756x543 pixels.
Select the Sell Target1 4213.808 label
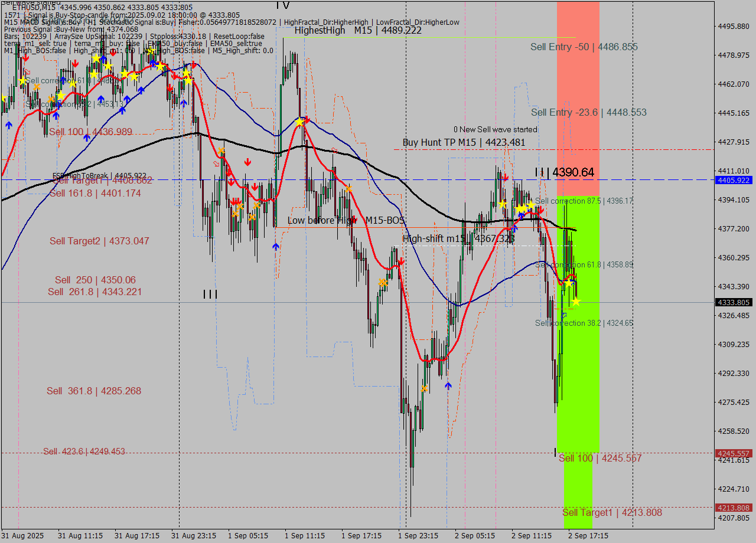tap(612, 512)
